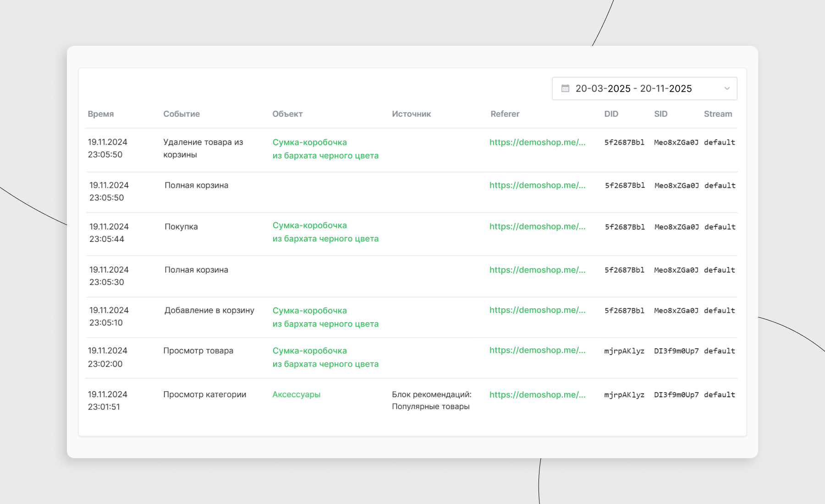Click SID DI3f9m0Up7 in Просмотр категории row
Viewport: 825px width, 504px height.
(x=676, y=394)
